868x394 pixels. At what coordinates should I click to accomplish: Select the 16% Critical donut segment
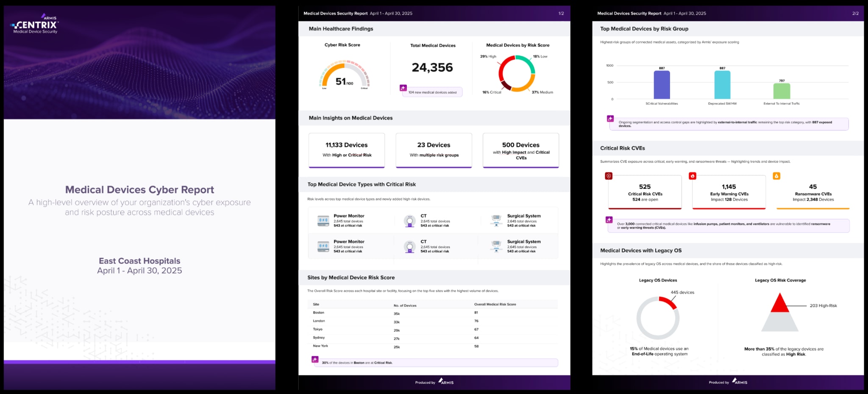(x=505, y=86)
